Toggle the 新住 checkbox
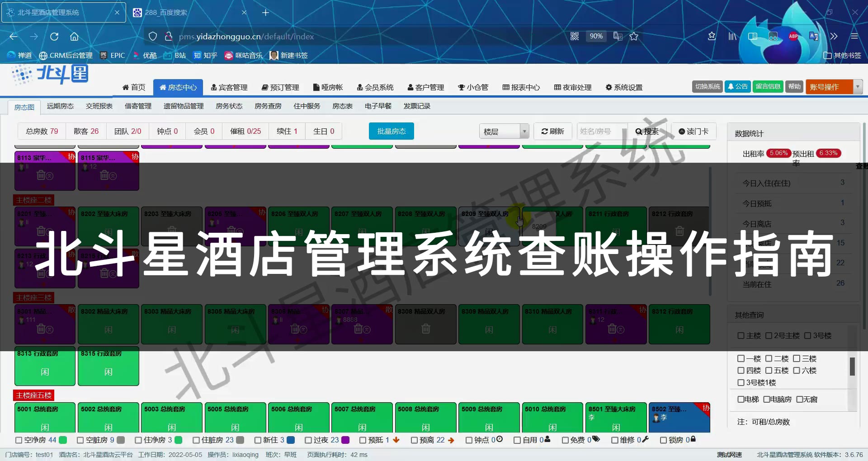The width and height of the screenshot is (868, 461). tap(258, 440)
